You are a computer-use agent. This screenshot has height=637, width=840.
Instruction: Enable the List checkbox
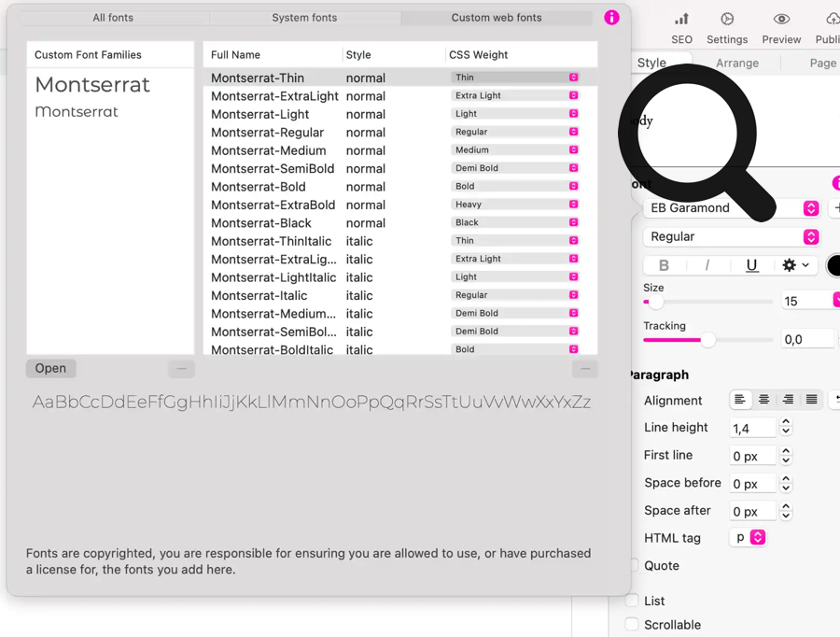pos(633,601)
